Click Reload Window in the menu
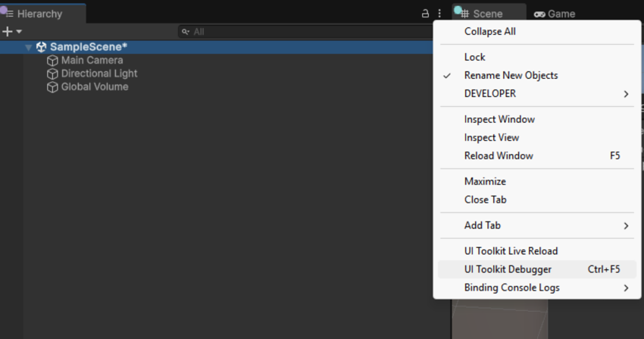Image resolution: width=644 pixels, height=339 pixels. (x=499, y=155)
